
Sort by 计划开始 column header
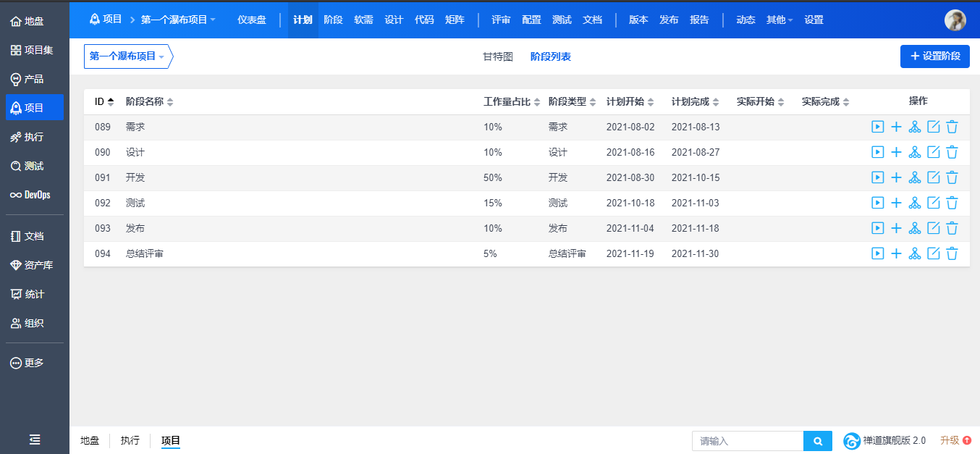point(630,102)
